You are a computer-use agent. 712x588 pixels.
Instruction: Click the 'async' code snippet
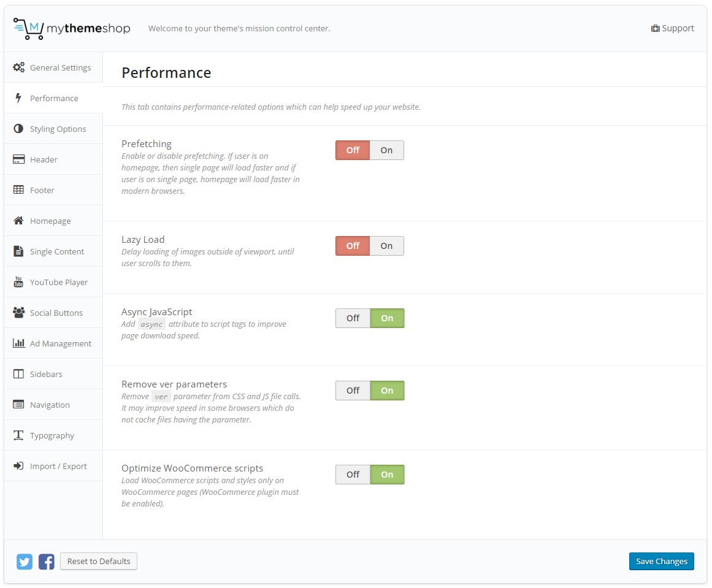click(x=151, y=324)
